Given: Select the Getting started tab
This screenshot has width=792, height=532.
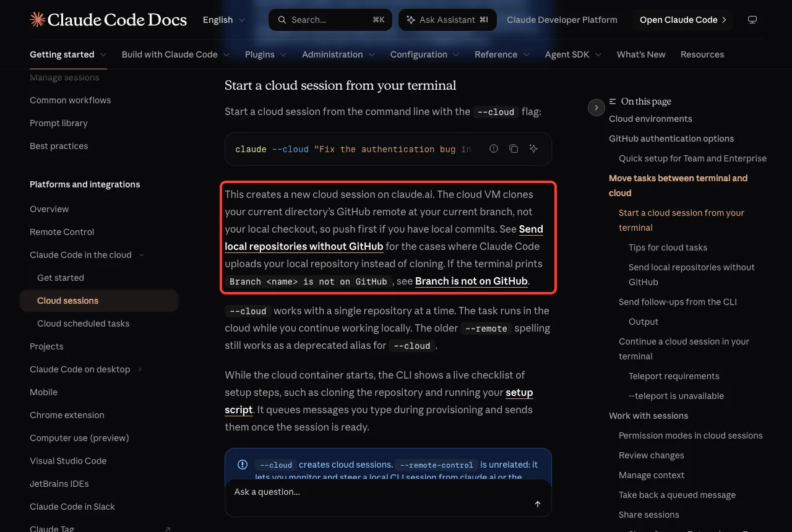Looking at the screenshot, I should coord(68,54).
